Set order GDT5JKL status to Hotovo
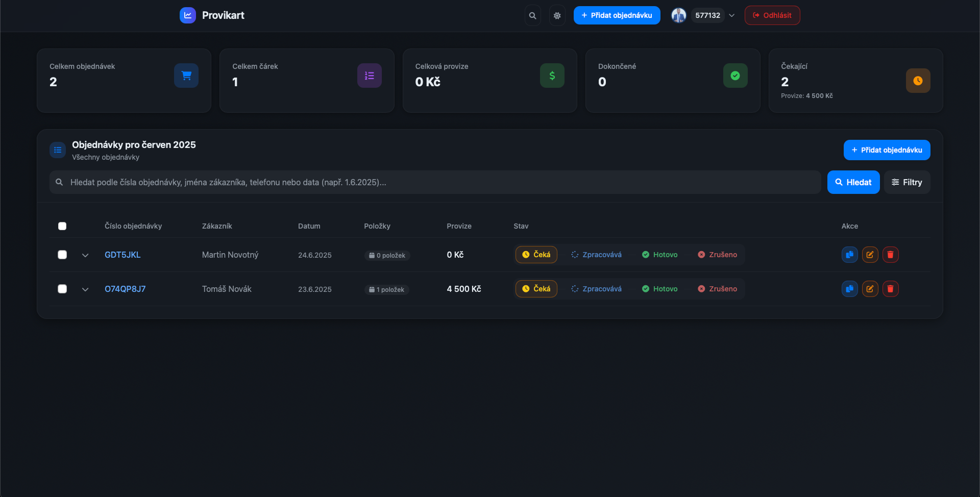This screenshot has width=980, height=497. pos(659,255)
